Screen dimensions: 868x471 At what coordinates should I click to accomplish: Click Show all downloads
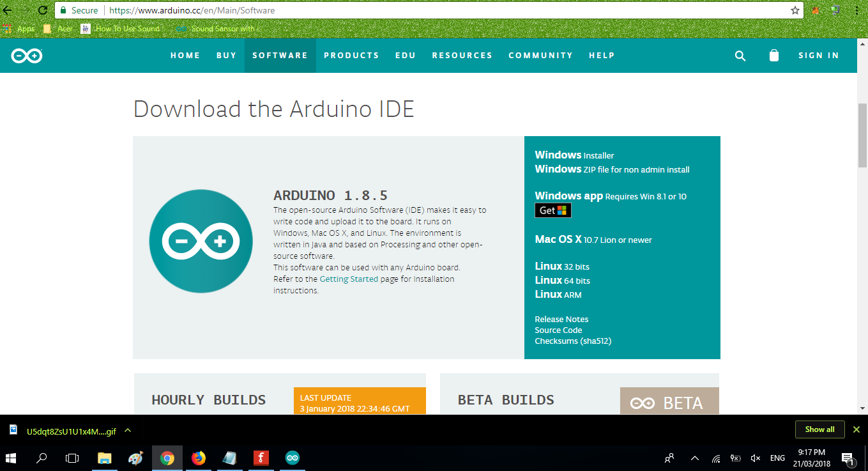[819, 429]
